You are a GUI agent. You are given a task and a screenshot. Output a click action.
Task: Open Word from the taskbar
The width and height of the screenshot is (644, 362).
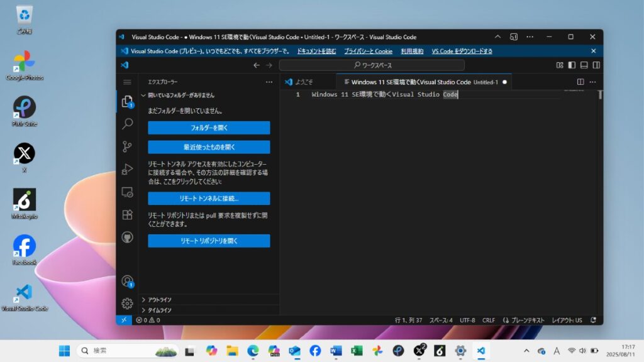click(x=336, y=351)
